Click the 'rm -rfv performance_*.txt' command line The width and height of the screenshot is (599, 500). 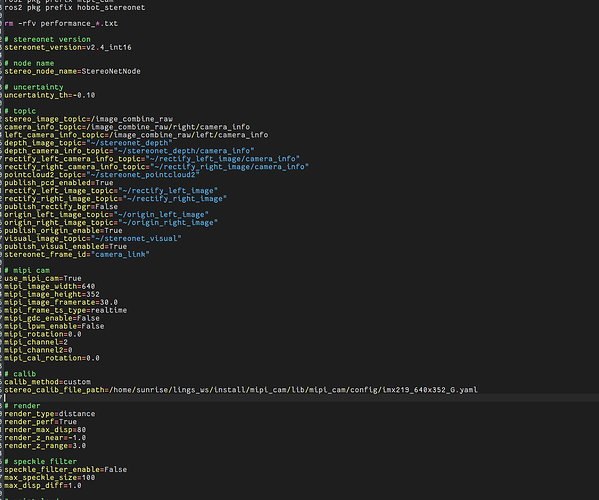click(61, 24)
